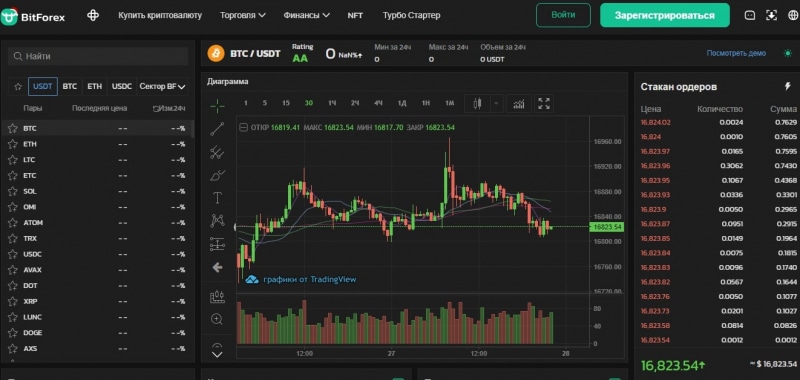800x380 pixels.
Task: Select the brush drawing tool
Action: pos(217,175)
